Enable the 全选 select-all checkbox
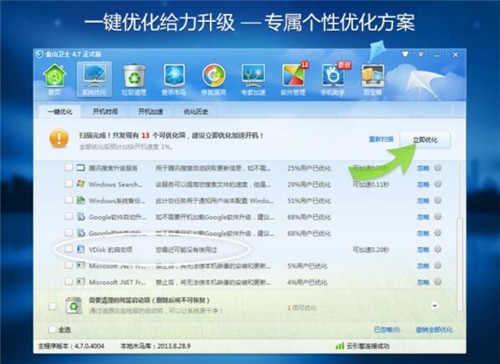Screen dimensions: 500x364 pyautogui.click(x=52, y=330)
